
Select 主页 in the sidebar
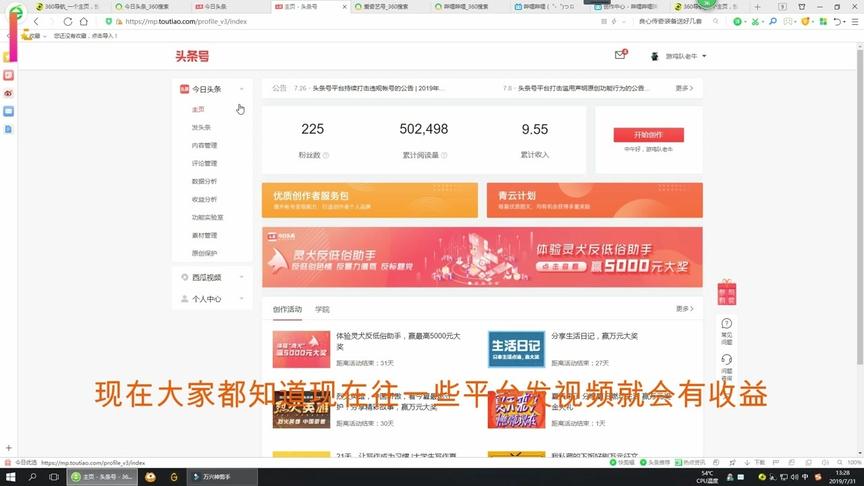198,109
